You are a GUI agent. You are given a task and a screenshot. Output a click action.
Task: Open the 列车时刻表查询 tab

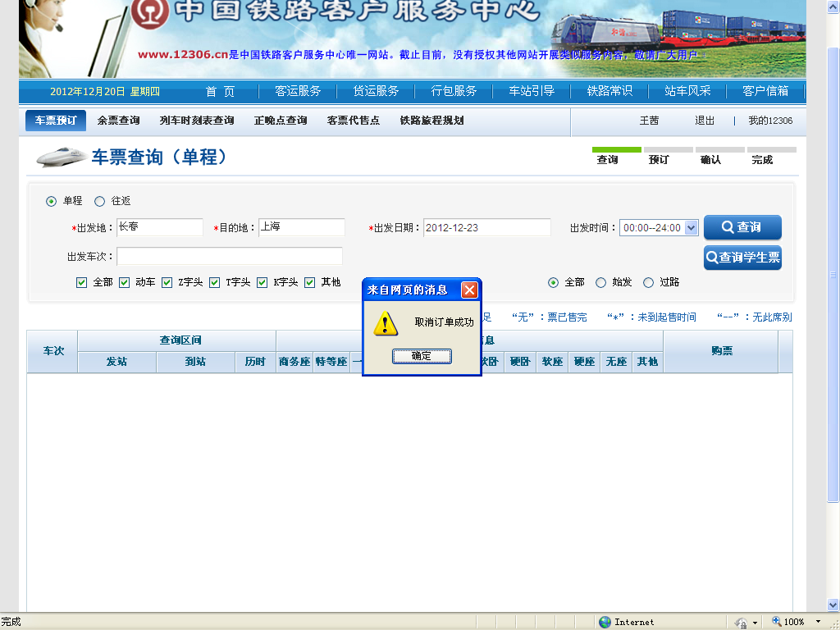[197, 121]
